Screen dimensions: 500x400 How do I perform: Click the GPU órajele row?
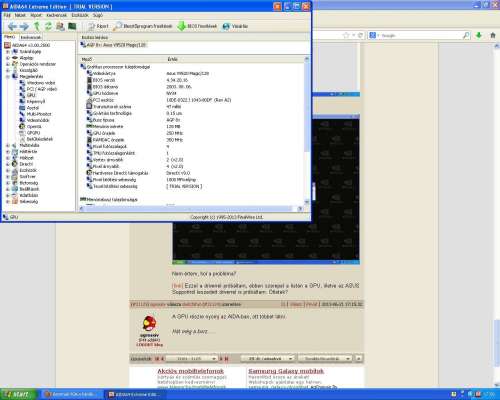tap(193, 133)
